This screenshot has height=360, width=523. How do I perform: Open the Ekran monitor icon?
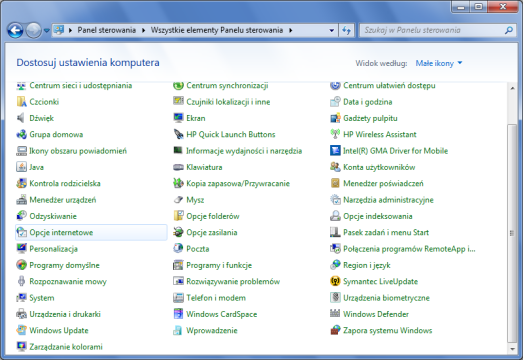tap(178, 118)
